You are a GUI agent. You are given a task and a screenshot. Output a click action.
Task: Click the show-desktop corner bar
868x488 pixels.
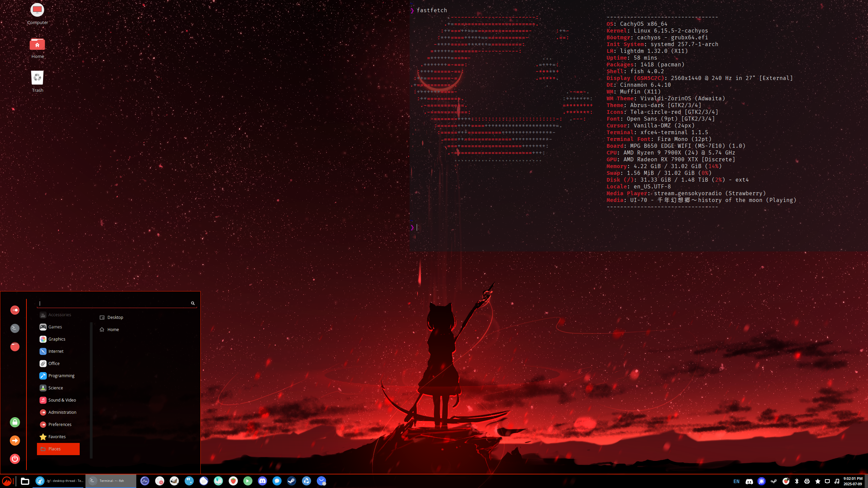(866, 481)
